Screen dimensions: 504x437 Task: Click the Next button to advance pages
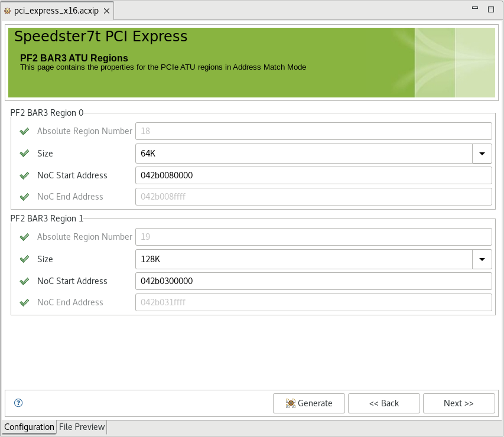point(459,403)
